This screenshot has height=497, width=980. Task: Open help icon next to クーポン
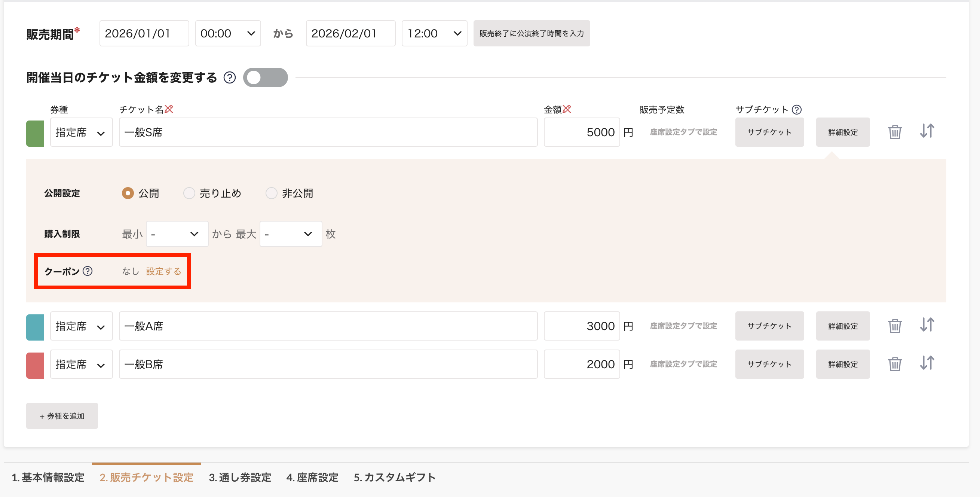click(x=88, y=271)
